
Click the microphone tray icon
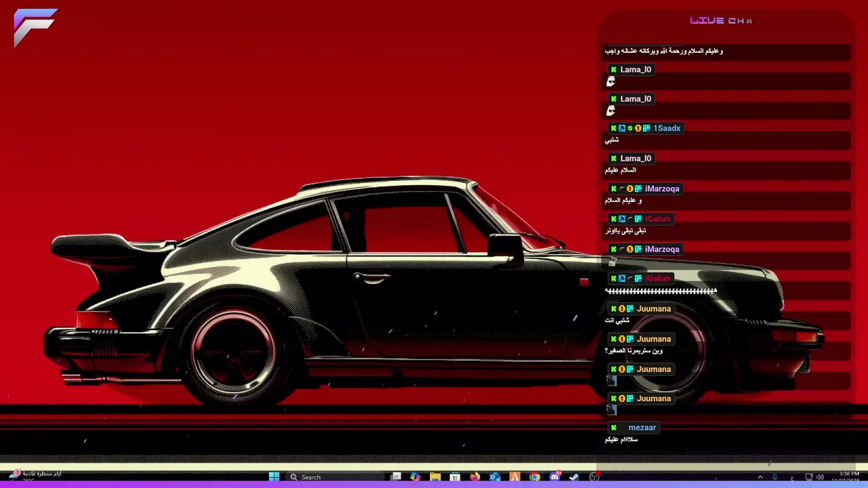tap(775, 477)
